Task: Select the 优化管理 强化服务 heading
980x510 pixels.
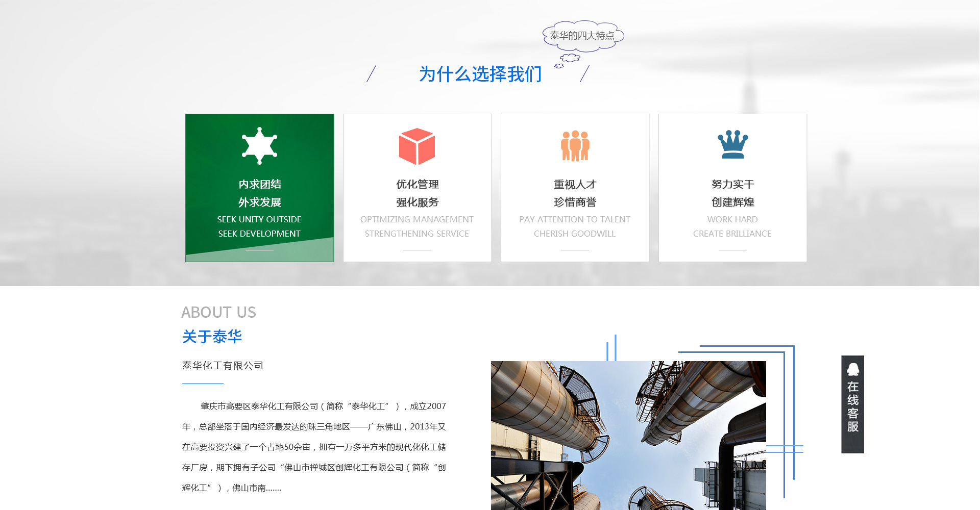Action: pos(417,193)
